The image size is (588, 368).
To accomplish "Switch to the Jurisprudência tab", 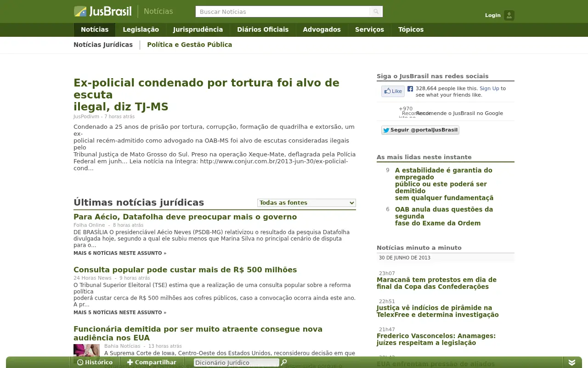I will pos(198,30).
